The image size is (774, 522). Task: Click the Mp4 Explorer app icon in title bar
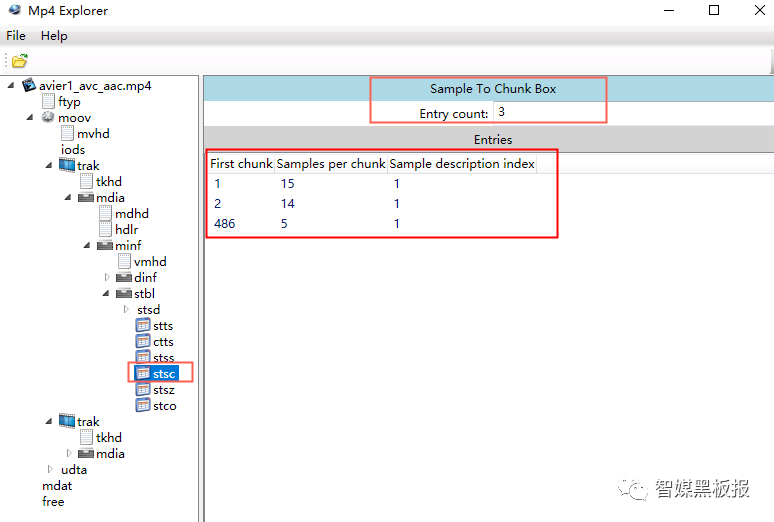point(15,10)
